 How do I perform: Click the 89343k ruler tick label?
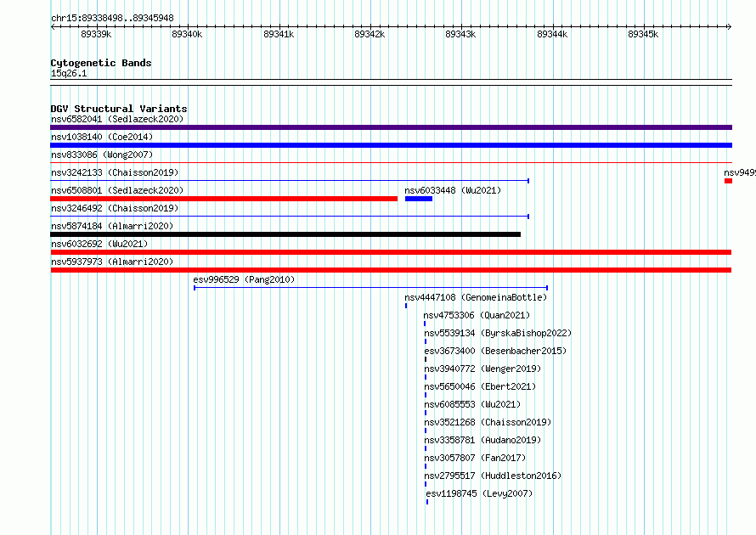tap(460, 34)
